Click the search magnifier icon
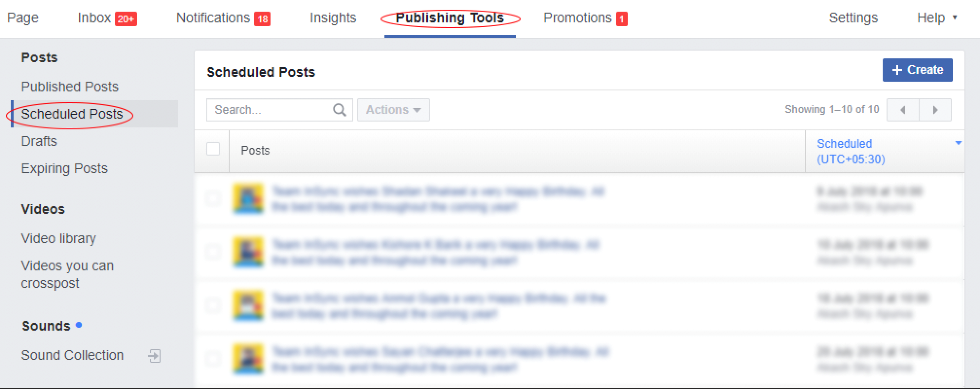Screen dimensions: 980x389 339,110
